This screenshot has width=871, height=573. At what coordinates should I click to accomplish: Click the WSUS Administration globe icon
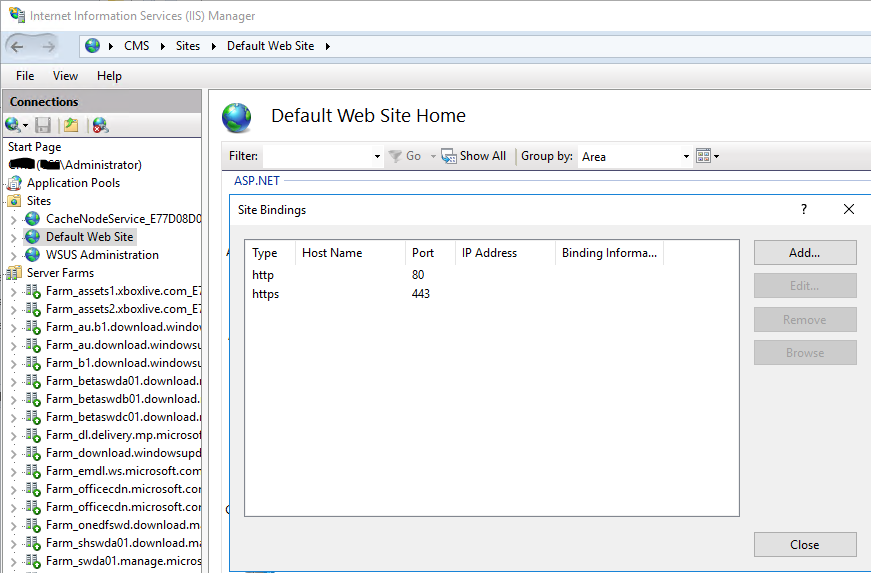point(33,255)
